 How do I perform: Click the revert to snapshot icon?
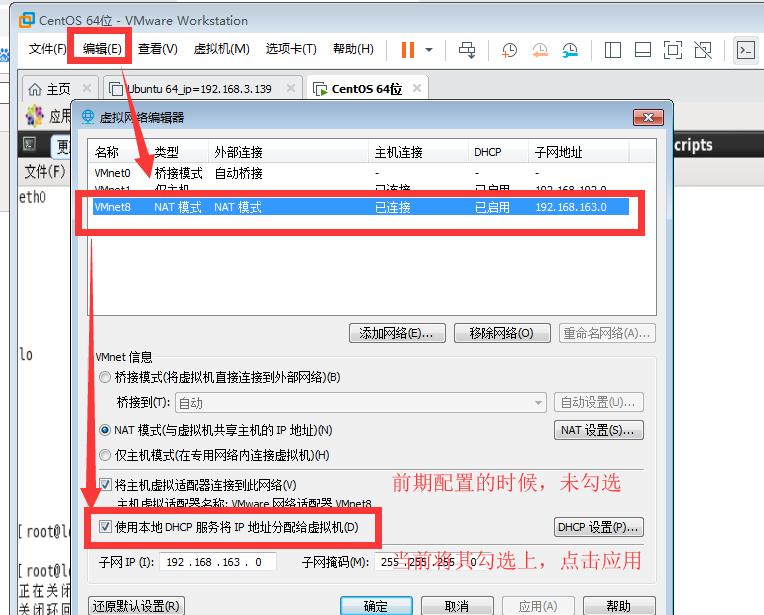539,50
